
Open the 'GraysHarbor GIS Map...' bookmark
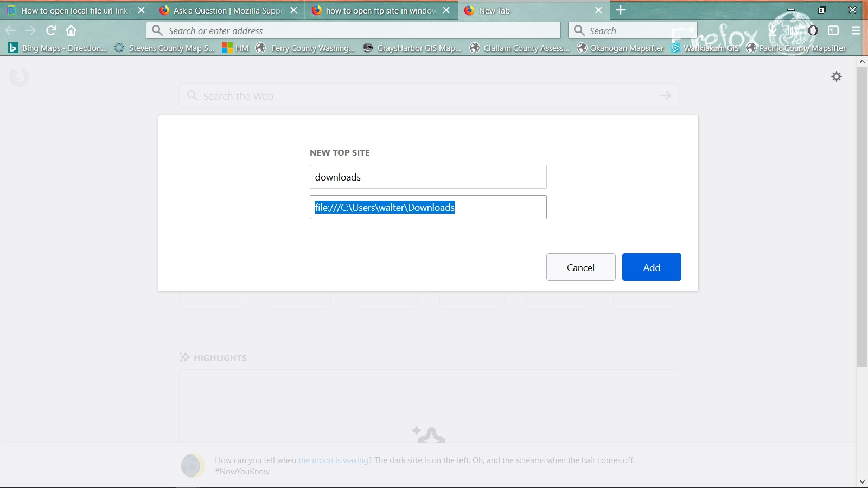pos(412,48)
